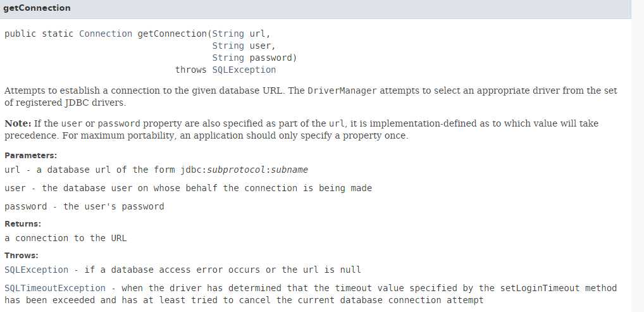The image size is (644, 312).
Task: Click the Returns: heading
Action: tap(23, 224)
